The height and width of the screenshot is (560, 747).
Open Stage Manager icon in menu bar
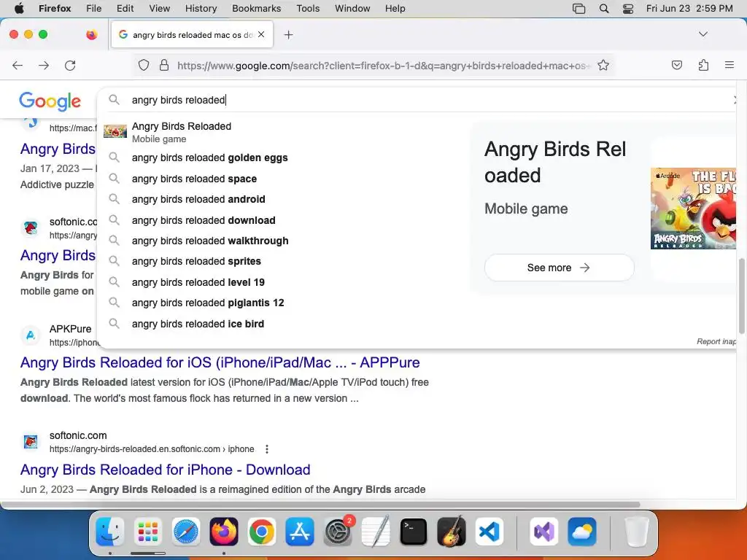(578, 8)
